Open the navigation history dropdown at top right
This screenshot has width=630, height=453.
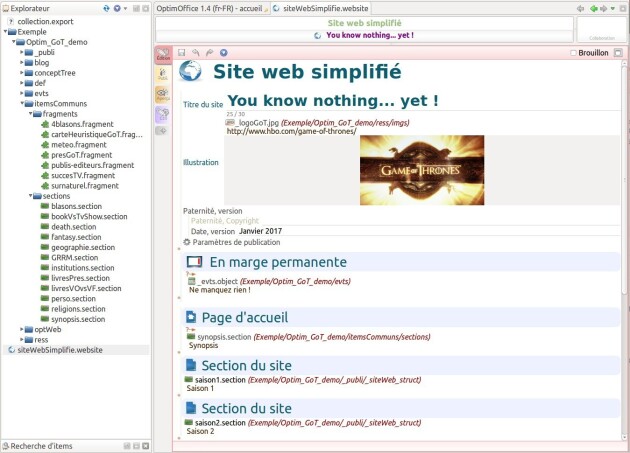(x=613, y=8)
